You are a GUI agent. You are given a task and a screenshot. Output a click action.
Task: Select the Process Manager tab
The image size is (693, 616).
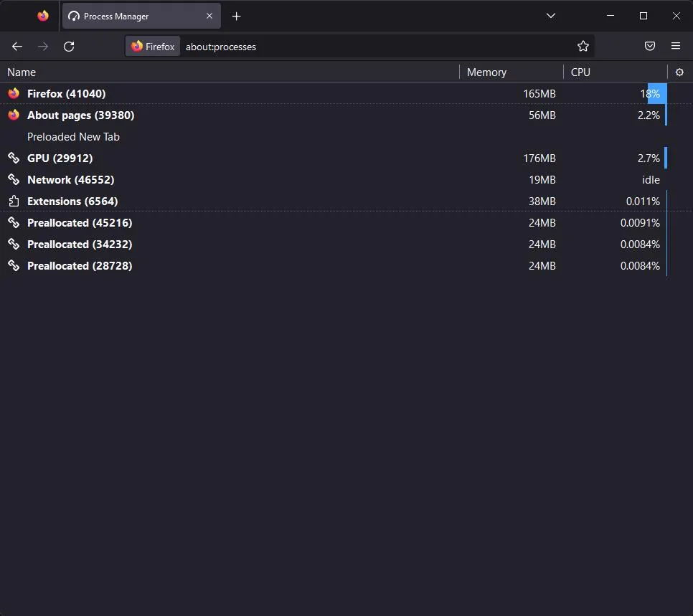(141, 16)
